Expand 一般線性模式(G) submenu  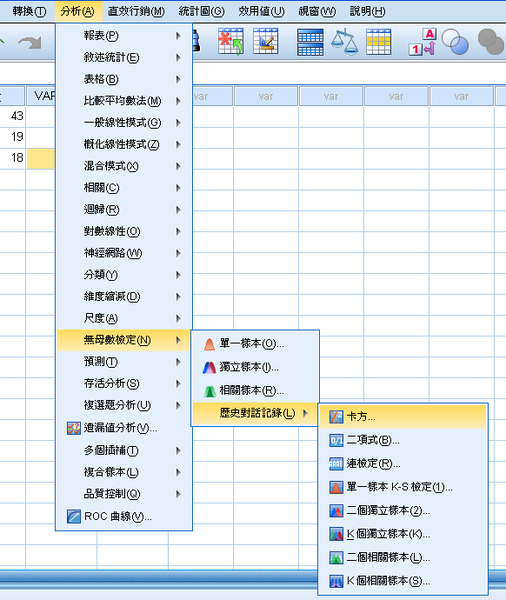pyautogui.click(x=124, y=123)
